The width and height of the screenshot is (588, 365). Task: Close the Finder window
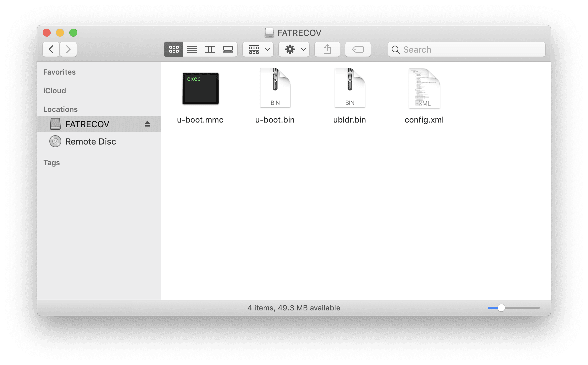coord(47,33)
